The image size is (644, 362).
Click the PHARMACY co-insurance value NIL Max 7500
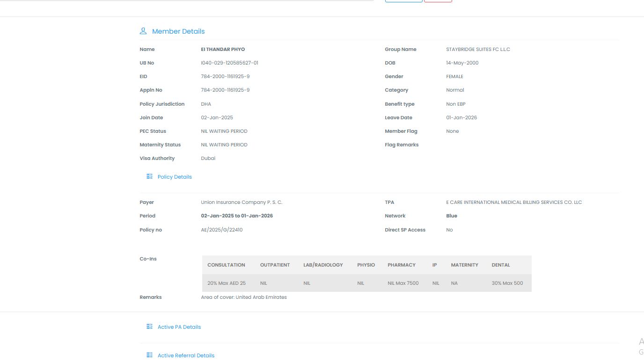[x=403, y=283]
